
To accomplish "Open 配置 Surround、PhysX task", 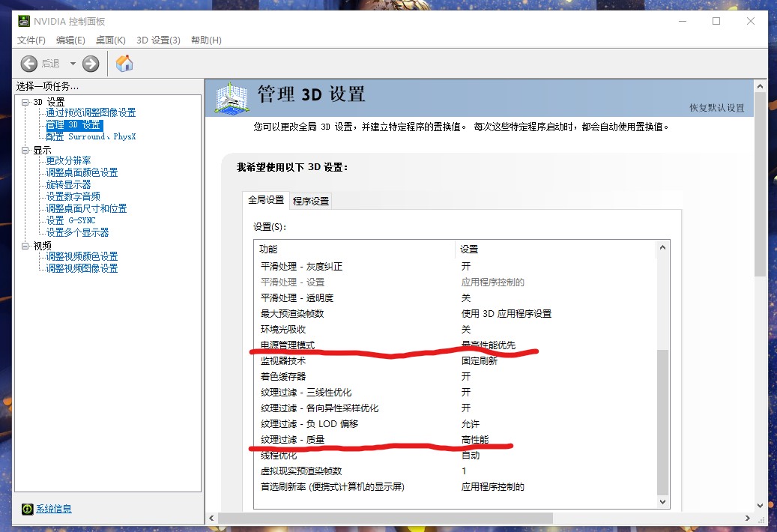I will (91, 136).
